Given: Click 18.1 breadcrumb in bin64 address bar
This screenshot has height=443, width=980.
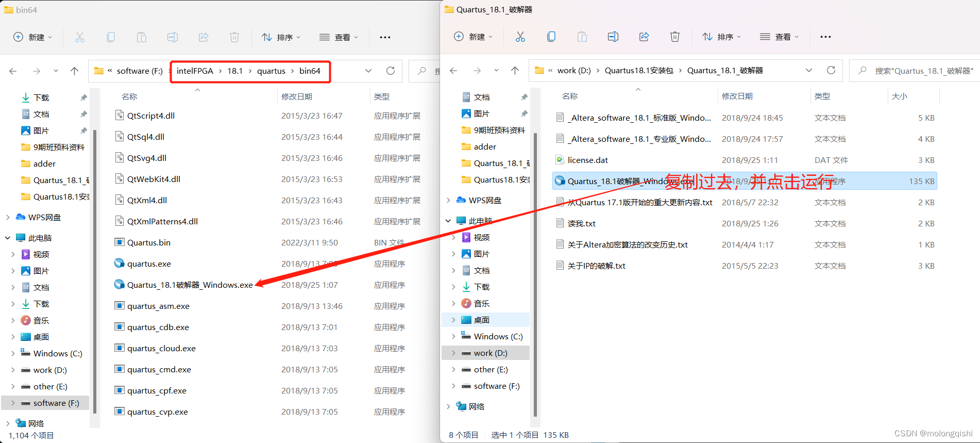Looking at the screenshot, I should pyautogui.click(x=235, y=71).
